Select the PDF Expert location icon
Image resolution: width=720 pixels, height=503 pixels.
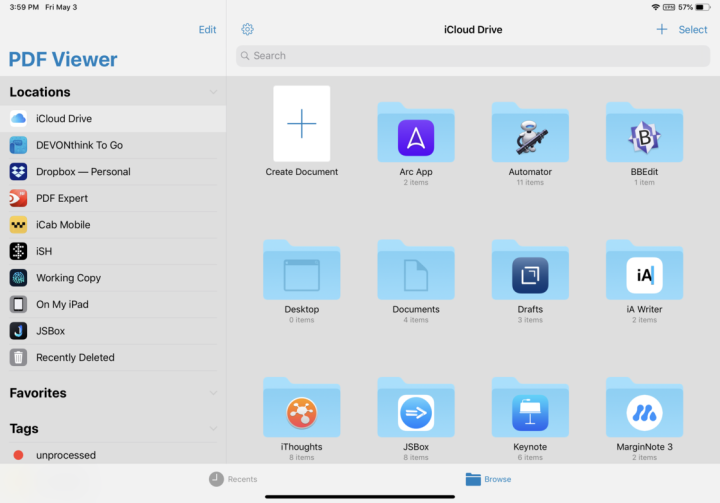18,198
